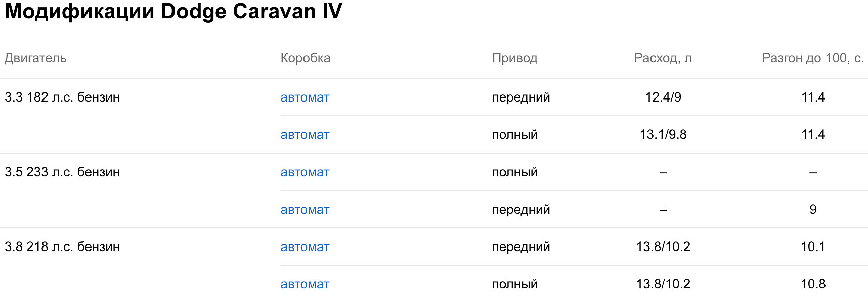Click the 12.4/9 fuel consumption value

tap(663, 97)
